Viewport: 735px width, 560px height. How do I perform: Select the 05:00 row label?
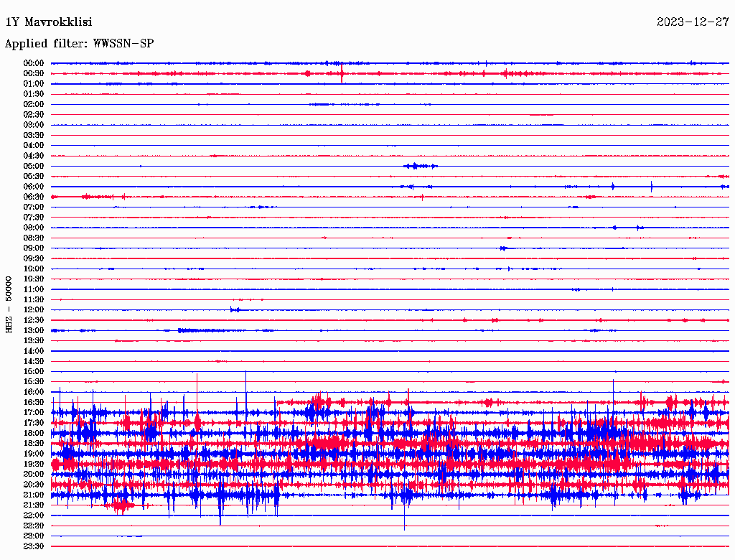(34, 166)
